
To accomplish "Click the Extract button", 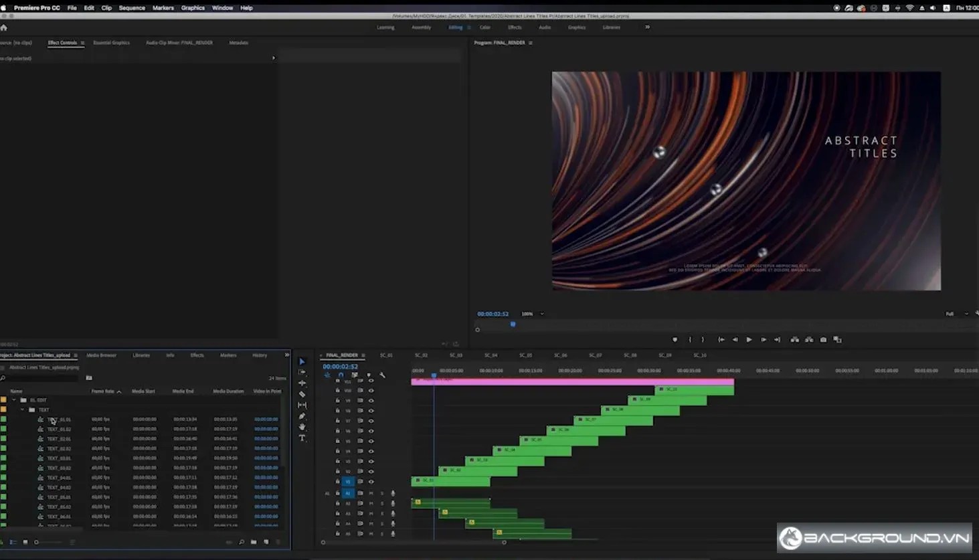I will click(809, 340).
